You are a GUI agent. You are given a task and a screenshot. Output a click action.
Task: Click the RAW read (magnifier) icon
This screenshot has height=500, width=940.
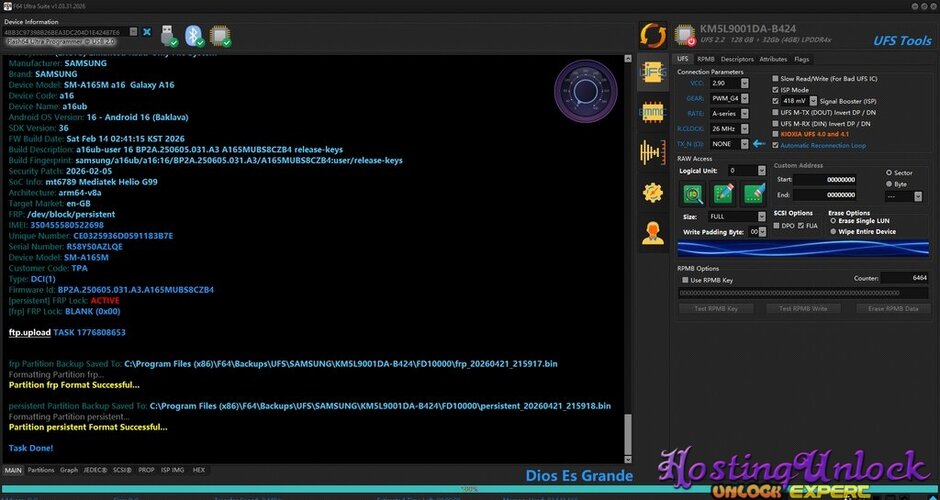[694, 194]
